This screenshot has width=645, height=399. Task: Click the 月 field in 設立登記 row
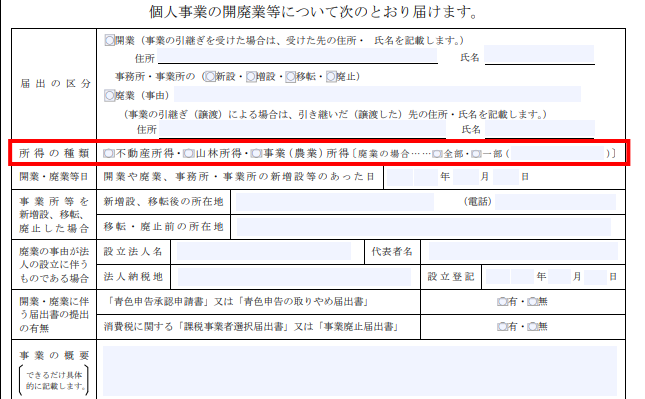coord(559,277)
